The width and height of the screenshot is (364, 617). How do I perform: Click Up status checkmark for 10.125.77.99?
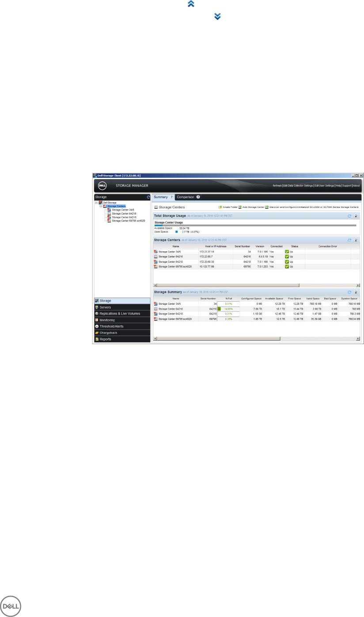(x=287, y=267)
